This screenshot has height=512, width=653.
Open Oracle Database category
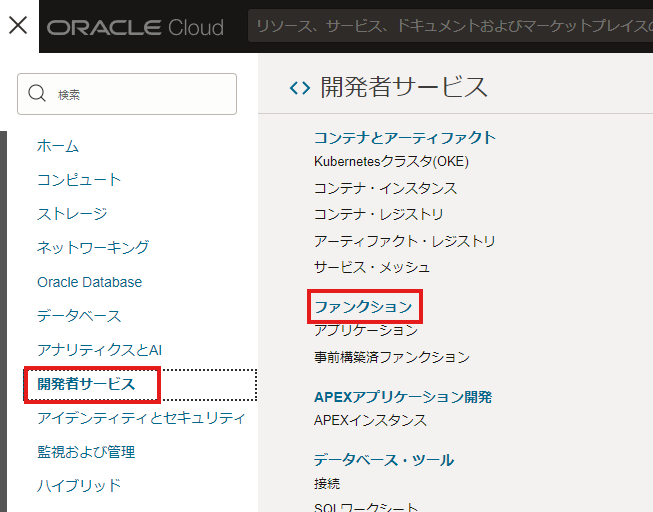[90, 282]
